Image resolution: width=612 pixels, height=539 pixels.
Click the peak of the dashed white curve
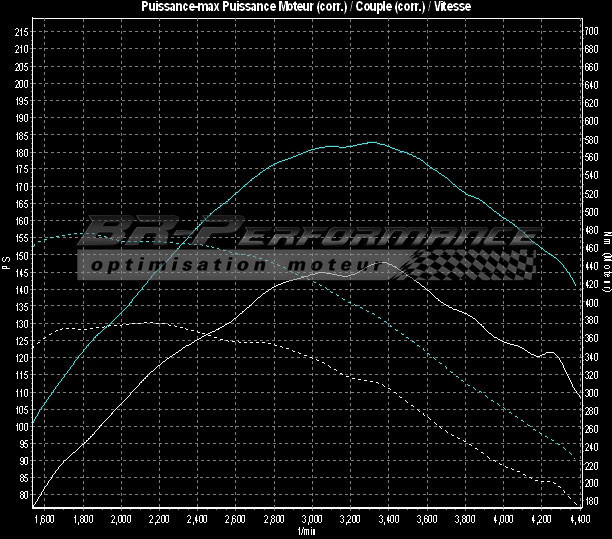pos(150,323)
